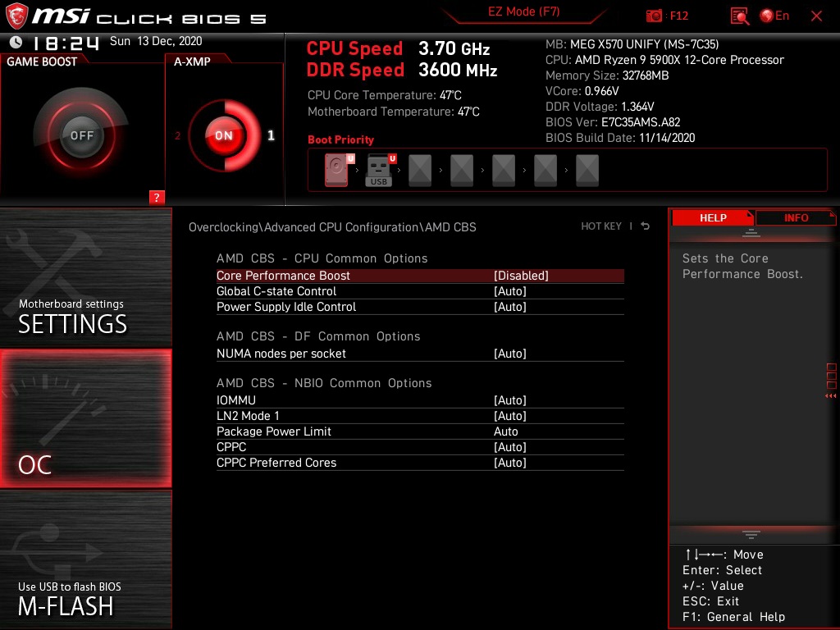Open IOMMU [Auto] option
The image size is (840, 630).
coord(420,400)
